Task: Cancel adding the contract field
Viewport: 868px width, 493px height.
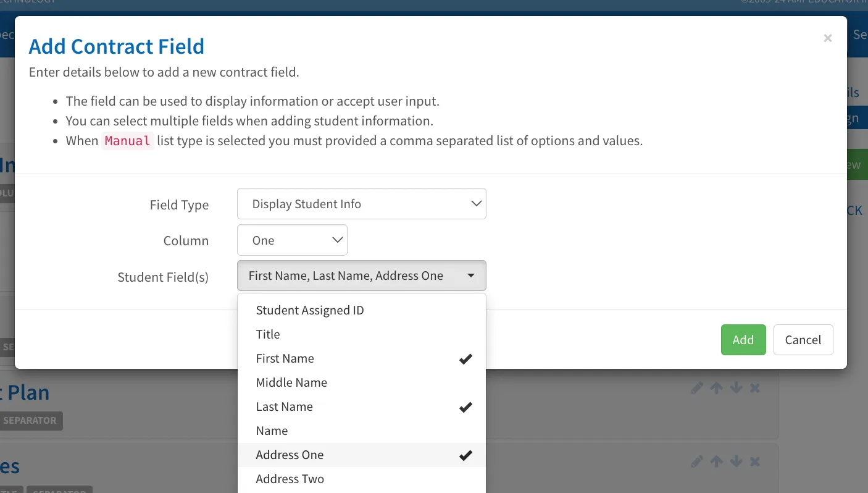Action: tap(803, 340)
